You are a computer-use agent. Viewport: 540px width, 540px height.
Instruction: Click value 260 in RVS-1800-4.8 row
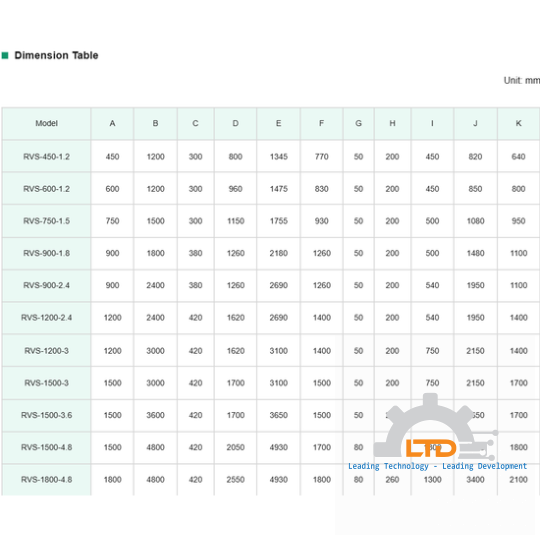[392, 480]
